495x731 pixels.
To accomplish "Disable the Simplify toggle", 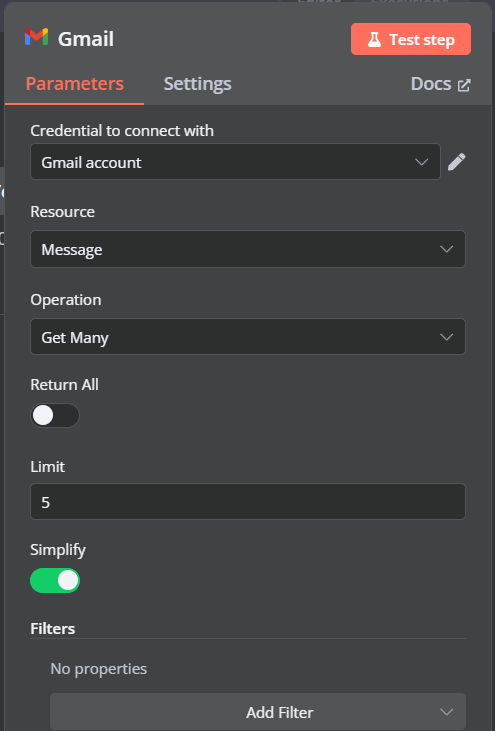I will tap(55, 580).
